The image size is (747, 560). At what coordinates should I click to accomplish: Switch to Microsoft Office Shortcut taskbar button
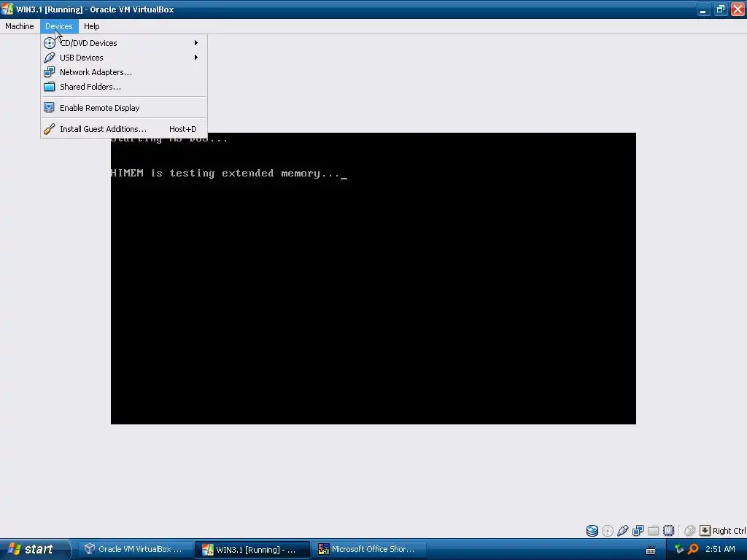(368, 549)
